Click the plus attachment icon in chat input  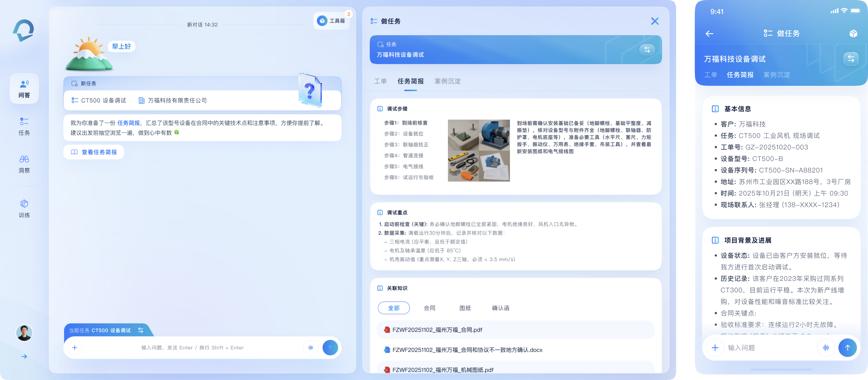coord(75,347)
